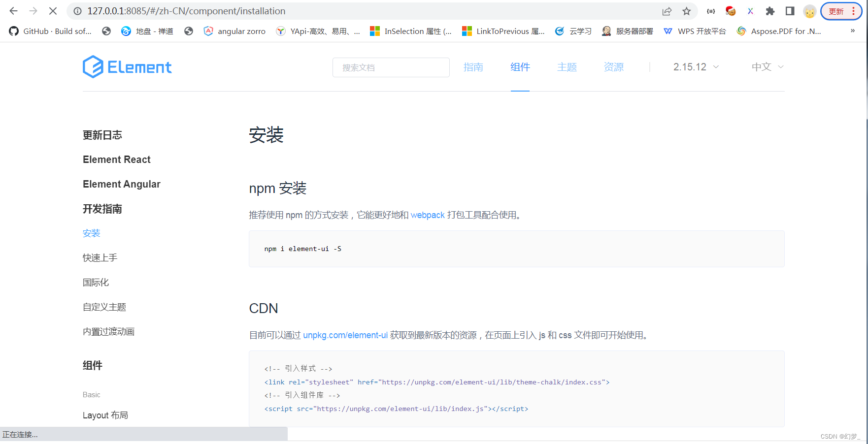Open the 云学习 bookmark

coord(573,31)
